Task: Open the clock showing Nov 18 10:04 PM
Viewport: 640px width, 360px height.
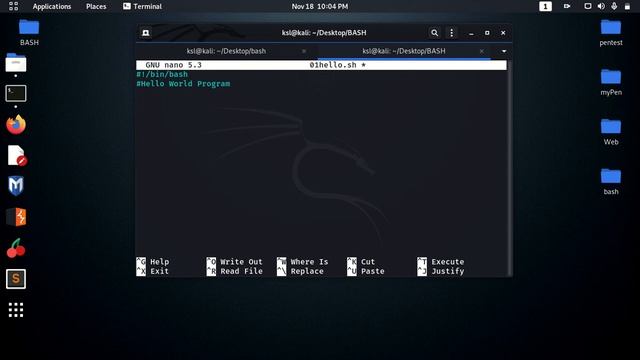Action: (x=320, y=7)
